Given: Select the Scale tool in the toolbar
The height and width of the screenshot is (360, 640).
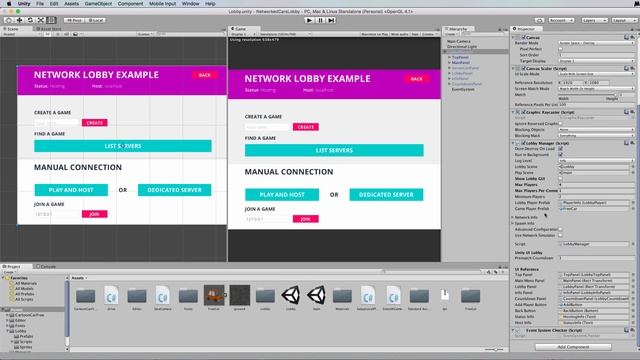Looking at the screenshot, I should click(x=41, y=20).
